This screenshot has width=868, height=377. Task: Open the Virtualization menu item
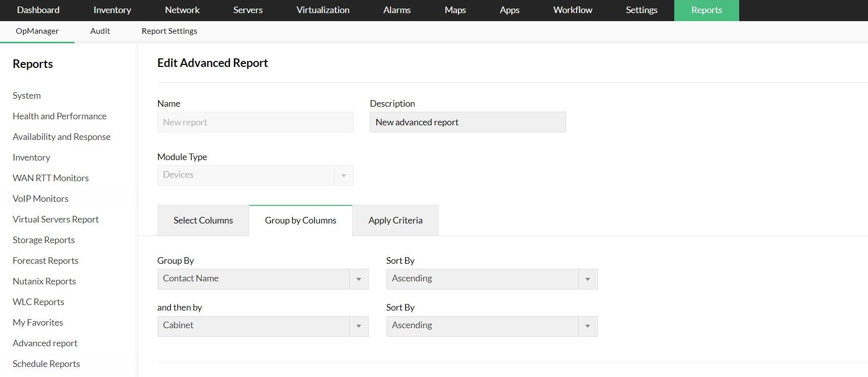pyautogui.click(x=323, y=10)
